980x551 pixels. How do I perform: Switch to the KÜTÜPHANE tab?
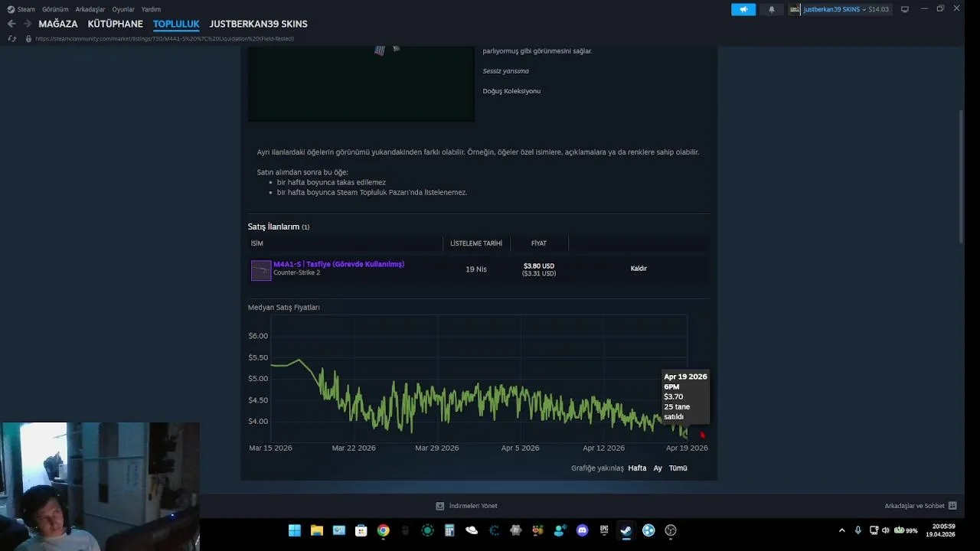pyautogui.click(x=115, y=24)
